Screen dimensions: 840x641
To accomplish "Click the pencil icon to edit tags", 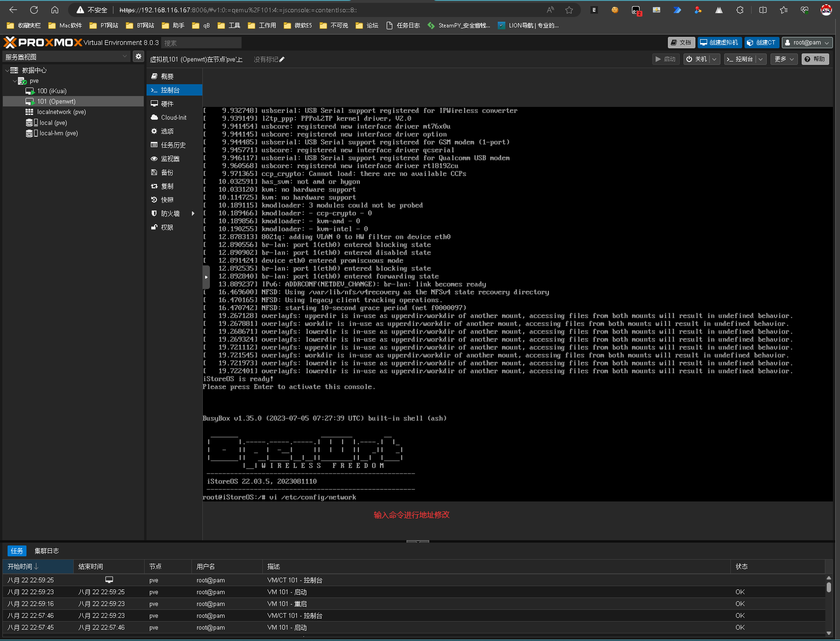I will (x=282, y=60).
